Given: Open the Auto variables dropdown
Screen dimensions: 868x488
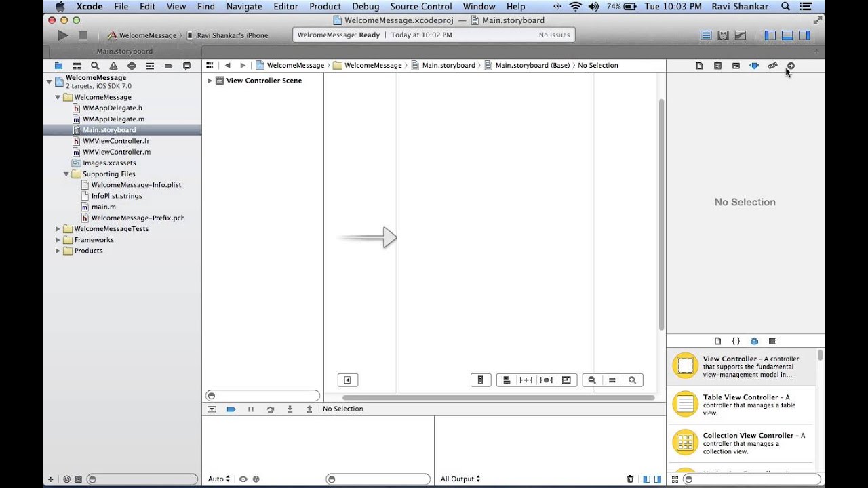Looking at the screenshot, I should pos(219,479).
